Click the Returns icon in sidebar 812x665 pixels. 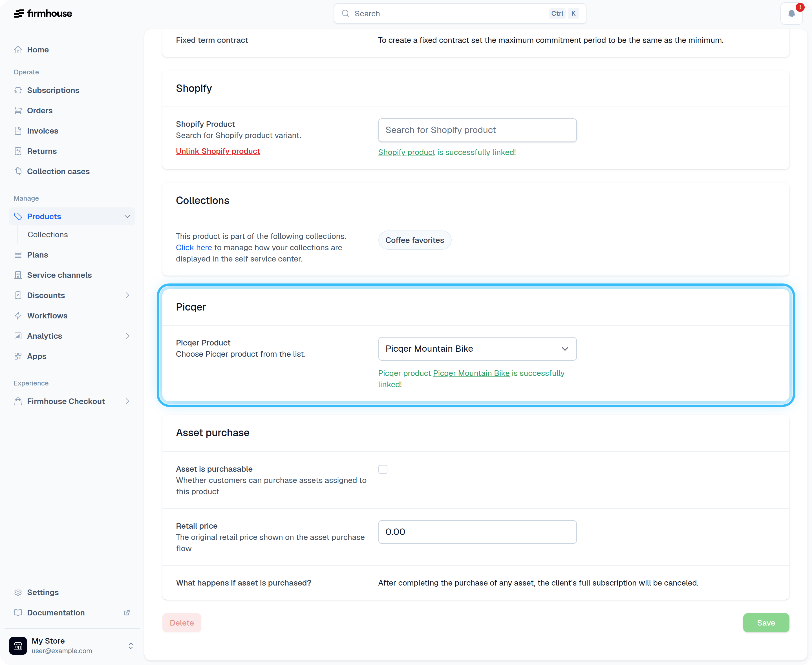tap(18, 151)
